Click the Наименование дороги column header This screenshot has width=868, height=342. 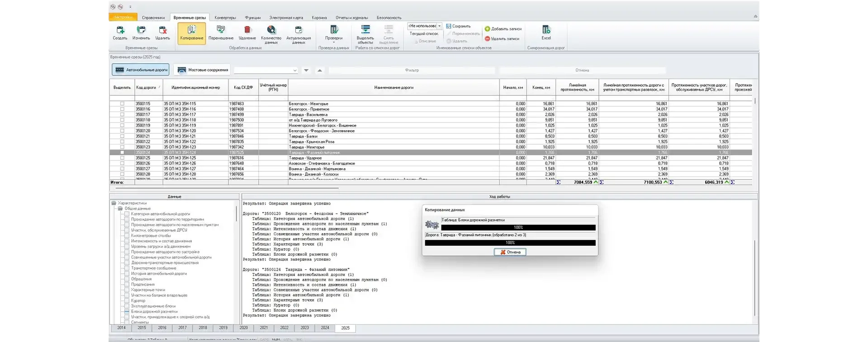pyautogui.click(x=394, y=88)
